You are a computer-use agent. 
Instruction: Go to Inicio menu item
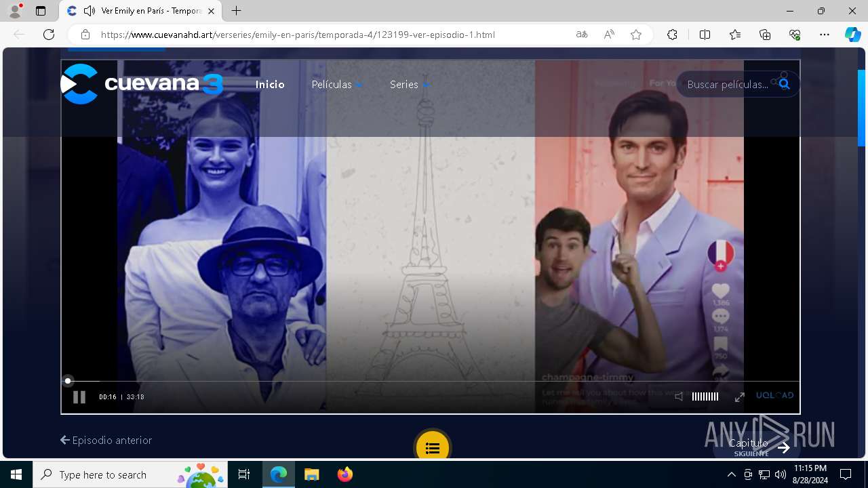click(270, 84)
